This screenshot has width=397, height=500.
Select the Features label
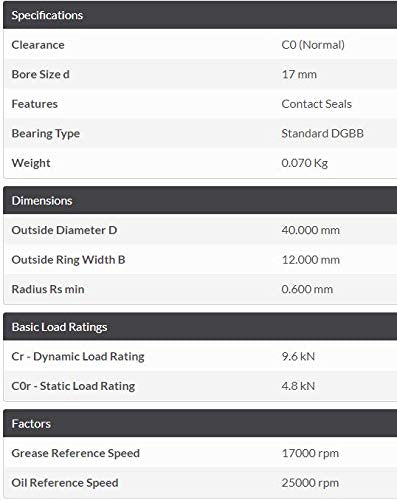[35, 104]
